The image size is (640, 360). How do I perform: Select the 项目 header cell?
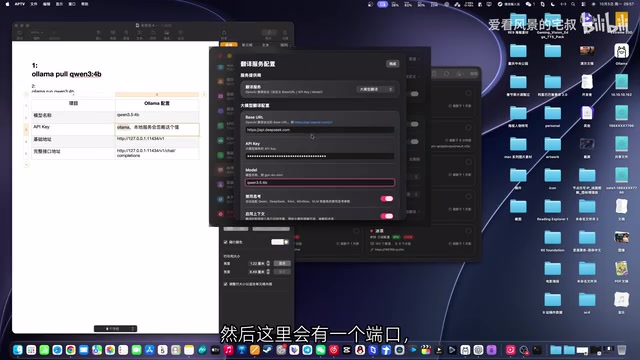coord(73,104)
